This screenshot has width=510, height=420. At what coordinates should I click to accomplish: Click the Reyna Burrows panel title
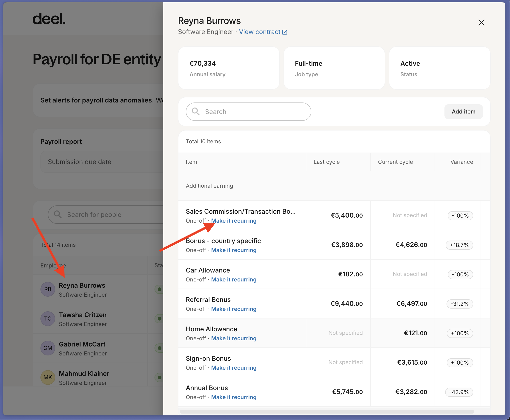pos(209,21)
